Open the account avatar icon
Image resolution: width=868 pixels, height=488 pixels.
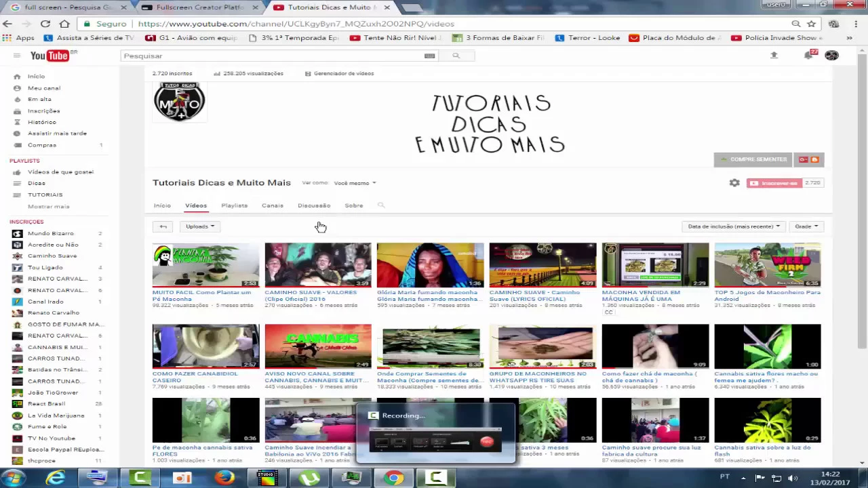pos(831,55)
